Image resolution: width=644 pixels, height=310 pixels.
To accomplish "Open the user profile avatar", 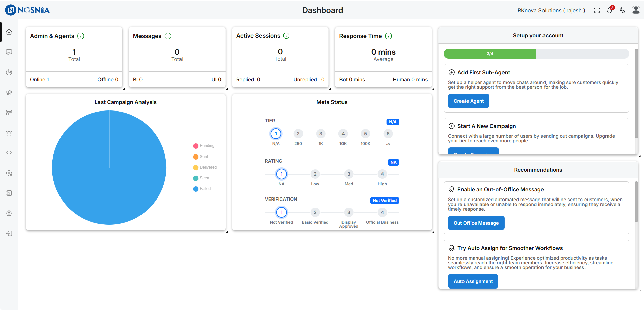I will pos(636,10).
